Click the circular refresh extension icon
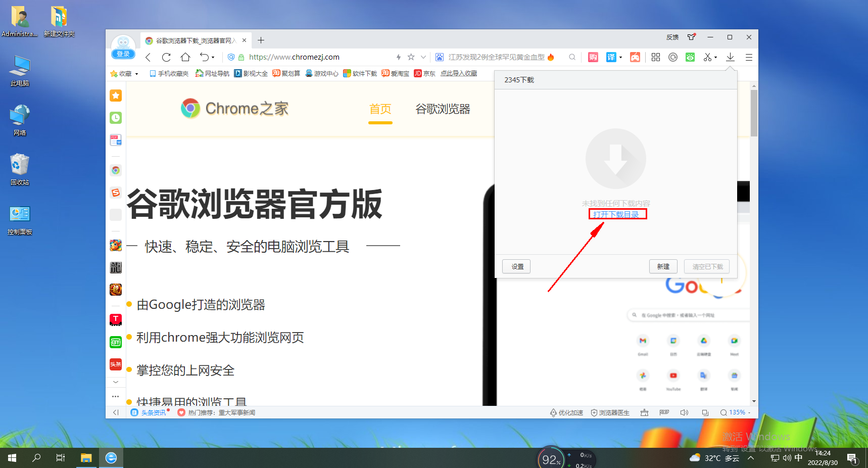Image resolution: width=868 pixels, height=468 pixels. (673, 57)
